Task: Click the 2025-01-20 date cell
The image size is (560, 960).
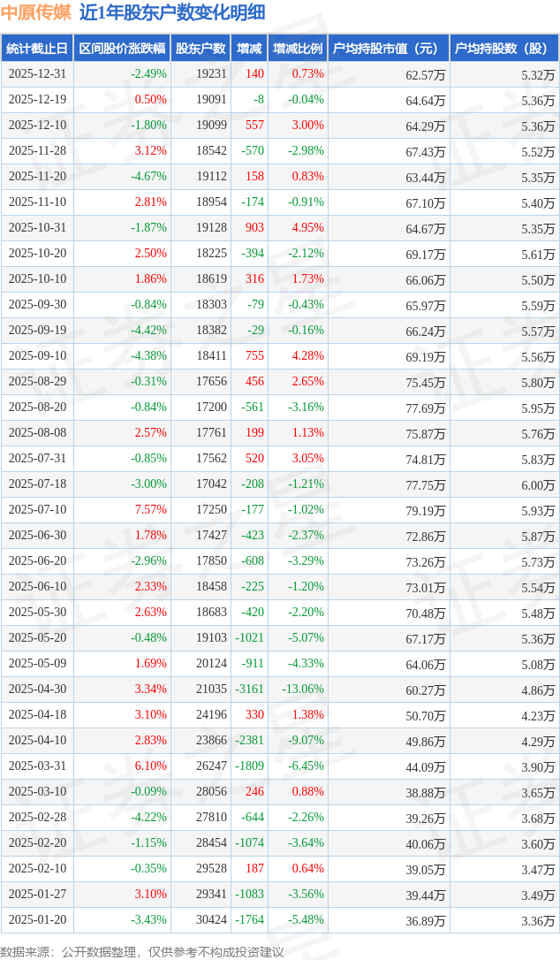Action: pyautogui.click(x=36, y=920)
